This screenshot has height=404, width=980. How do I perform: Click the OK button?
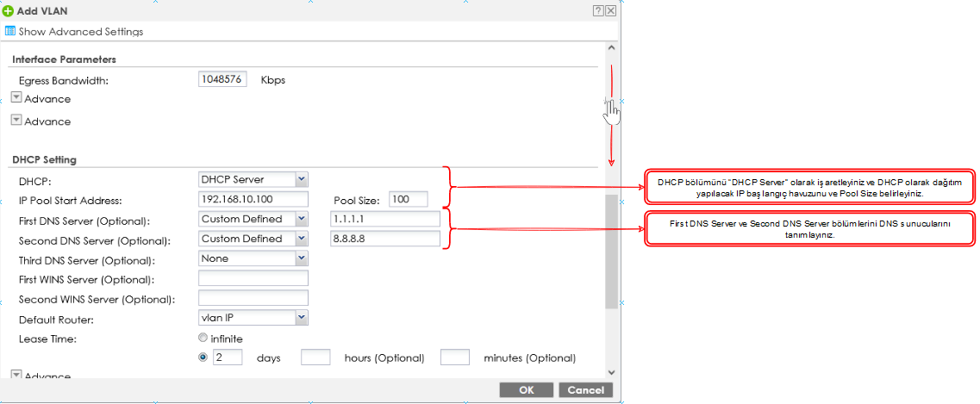[527, 389]
